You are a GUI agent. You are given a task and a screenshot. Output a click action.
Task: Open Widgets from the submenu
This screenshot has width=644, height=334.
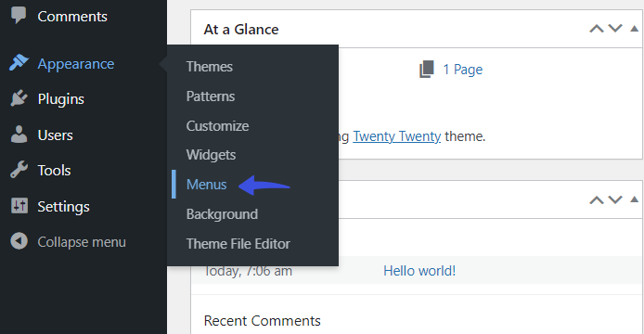(211, 155)
